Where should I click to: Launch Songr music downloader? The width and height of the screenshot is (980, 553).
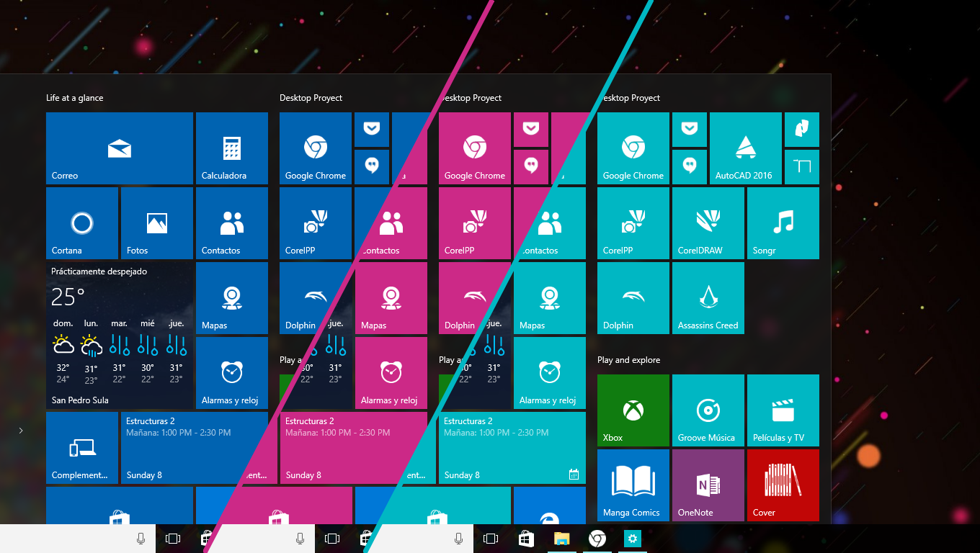783,222
